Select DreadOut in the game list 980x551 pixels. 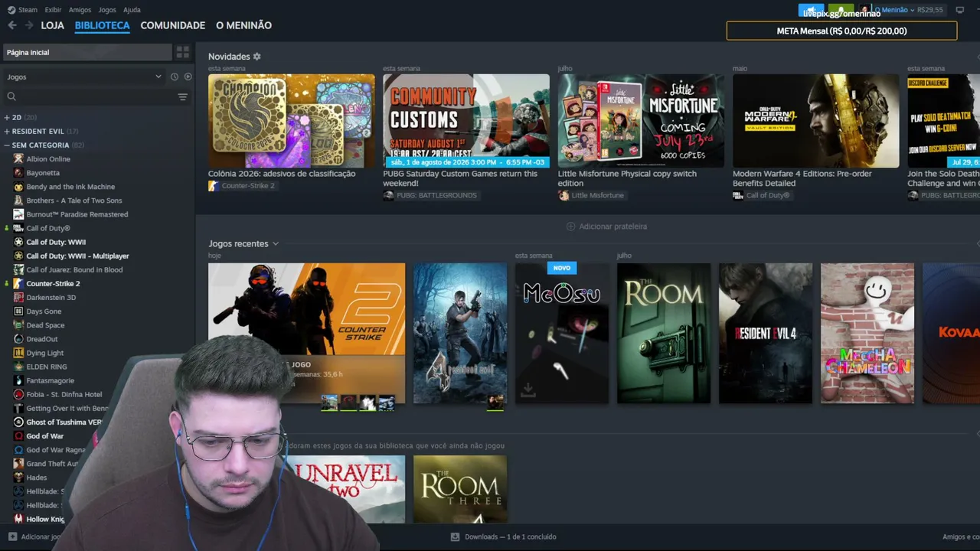coord(41,339)
